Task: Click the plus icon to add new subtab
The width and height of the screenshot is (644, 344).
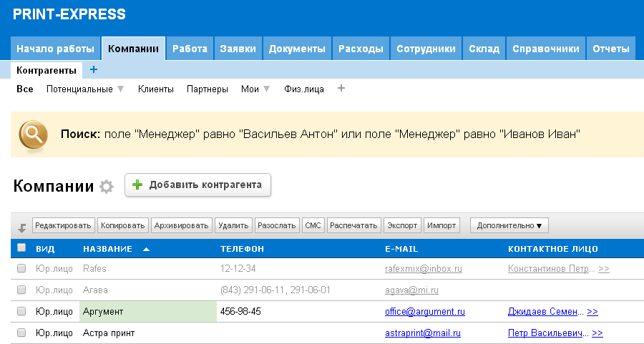Action: [x=94, y=70]
